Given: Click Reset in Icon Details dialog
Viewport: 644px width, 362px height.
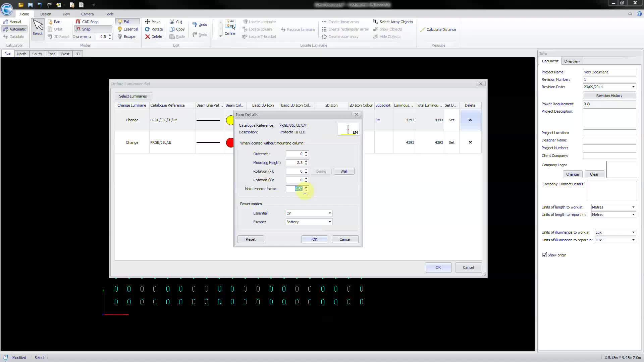Looking at the screenshot, I should 251,239.
